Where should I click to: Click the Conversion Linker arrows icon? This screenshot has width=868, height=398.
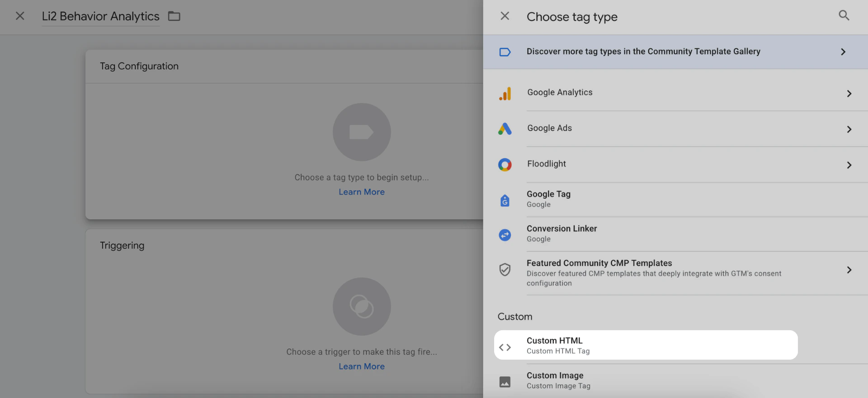click(505, 235)
